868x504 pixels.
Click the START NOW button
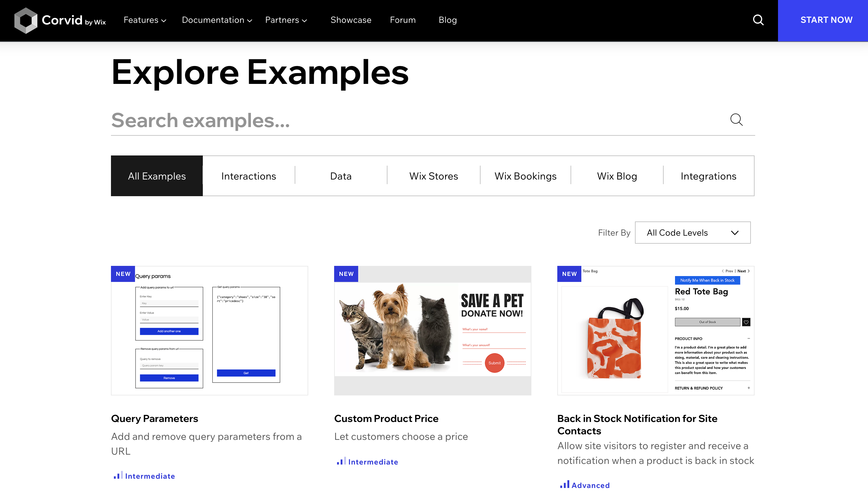(823, 21)
